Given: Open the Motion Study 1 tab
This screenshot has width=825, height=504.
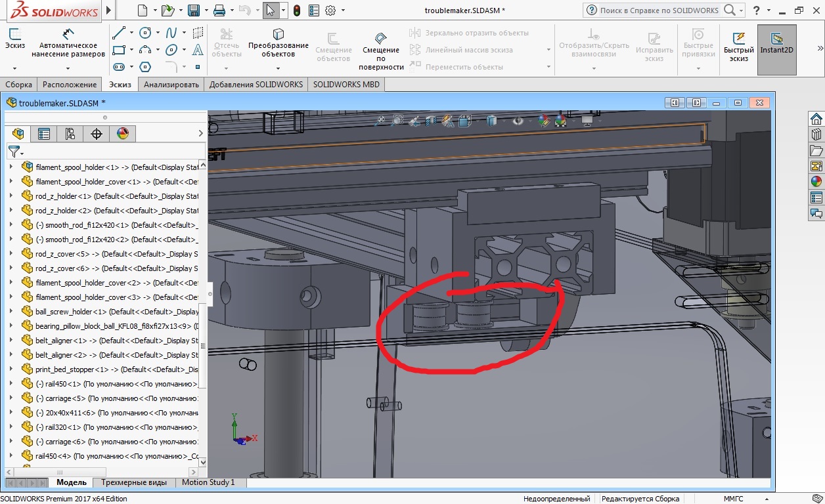Looking at the screenshot, I should (208, 482).
